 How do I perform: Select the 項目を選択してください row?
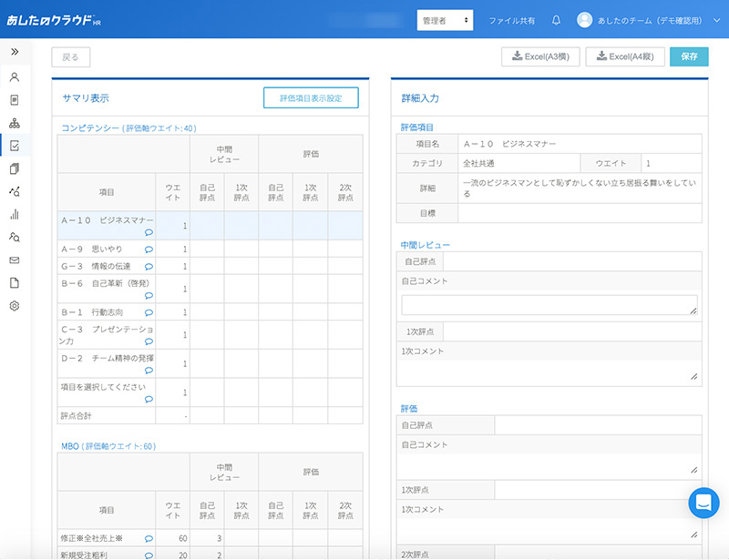(210, 392)
